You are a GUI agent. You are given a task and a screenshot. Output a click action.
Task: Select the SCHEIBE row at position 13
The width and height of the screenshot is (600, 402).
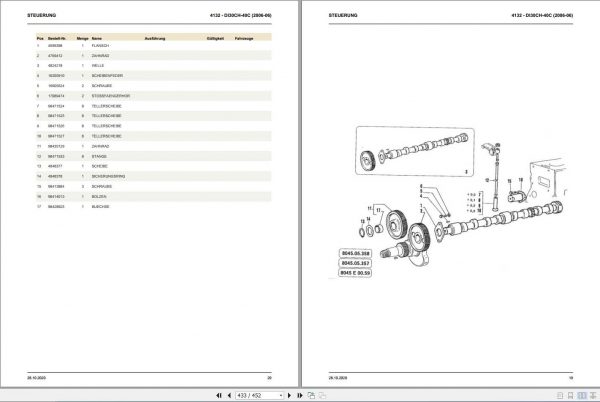(154, 166)
